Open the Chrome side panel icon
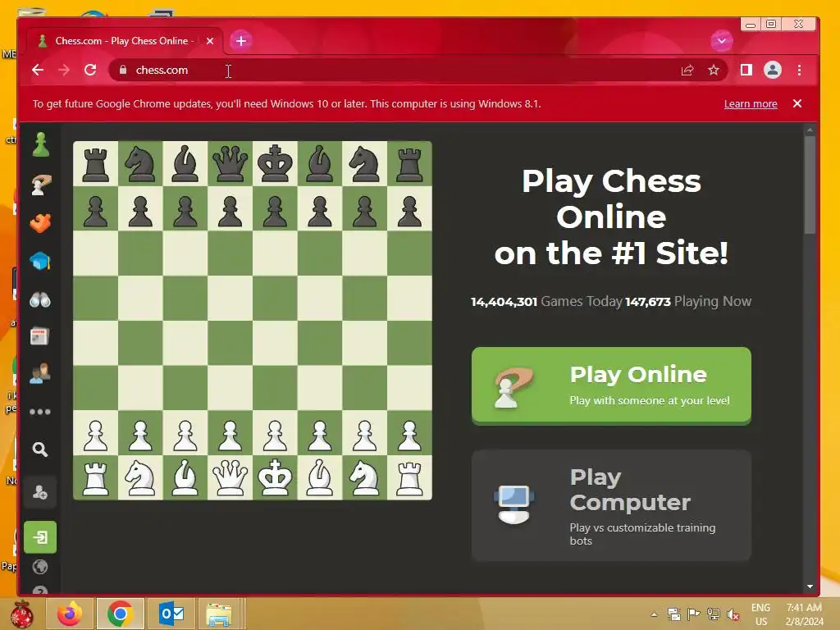 click(x=746, y=71)
